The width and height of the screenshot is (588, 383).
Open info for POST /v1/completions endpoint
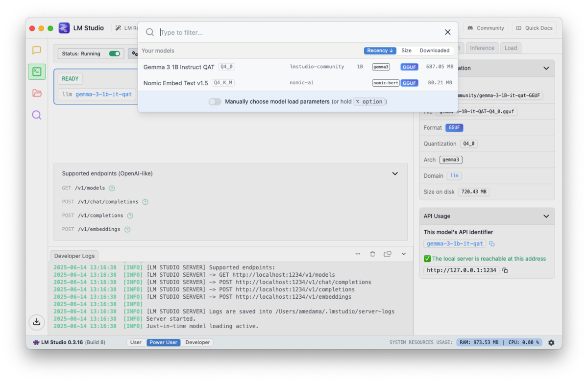[130, 215]
